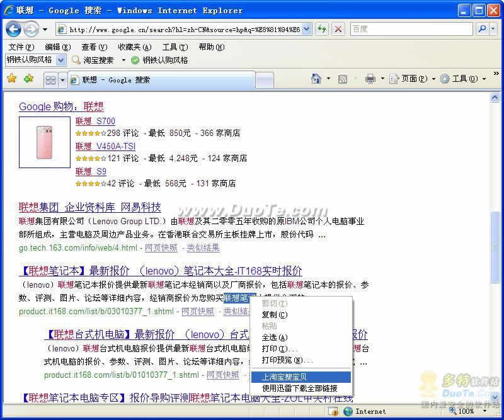Click the Refresh page icon
Viewport: 504px width, 420px height.
(x=322, y=29)
